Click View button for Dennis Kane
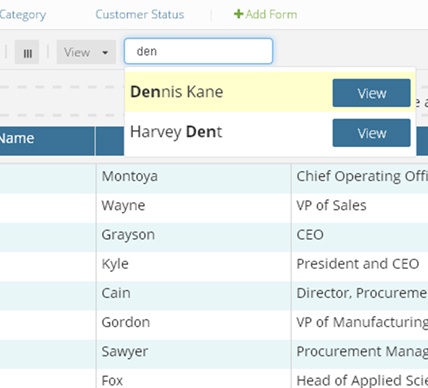Screen dimensions: 428x388 coord(371,93)
